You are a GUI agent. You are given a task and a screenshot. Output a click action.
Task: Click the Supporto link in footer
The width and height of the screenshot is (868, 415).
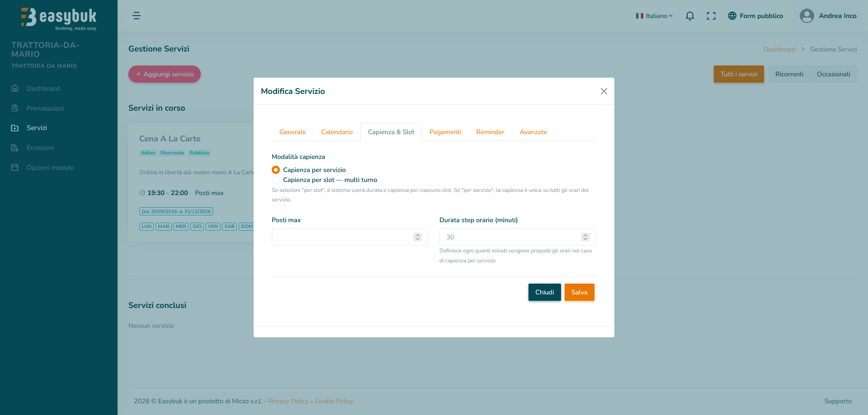tap(838, 401)
